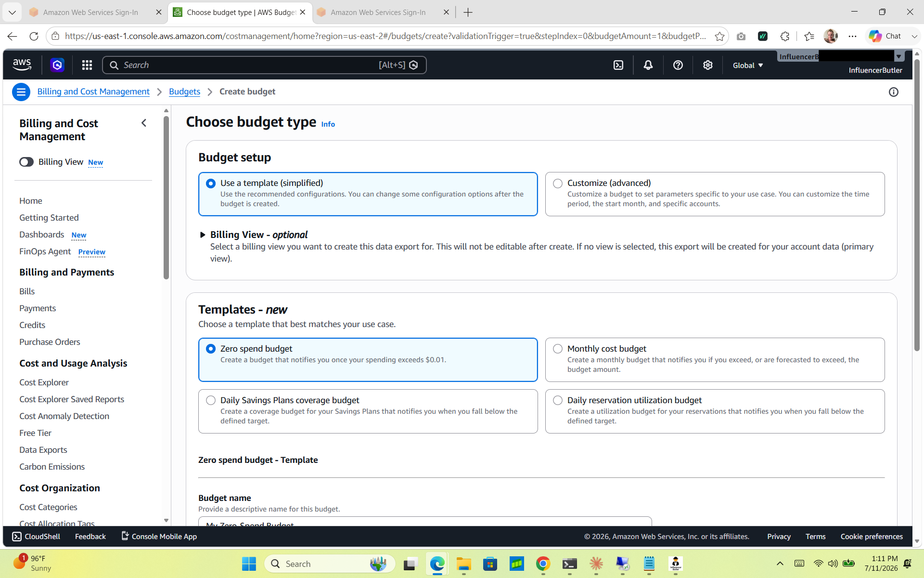Viewport: 924px width, 578px height.
Task: Collapse the Billing and Cost Management sidebar
Action: (x=144, y=123)
